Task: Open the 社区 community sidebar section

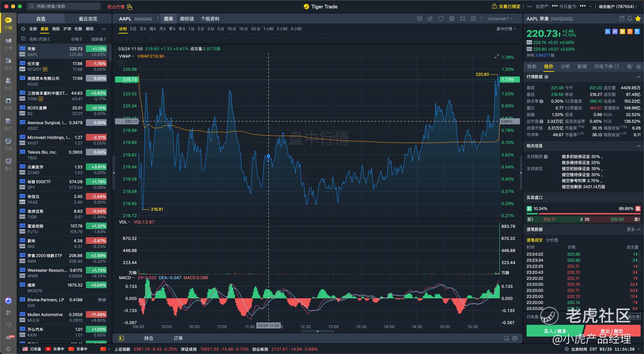Action: click(x=8, y=84)
